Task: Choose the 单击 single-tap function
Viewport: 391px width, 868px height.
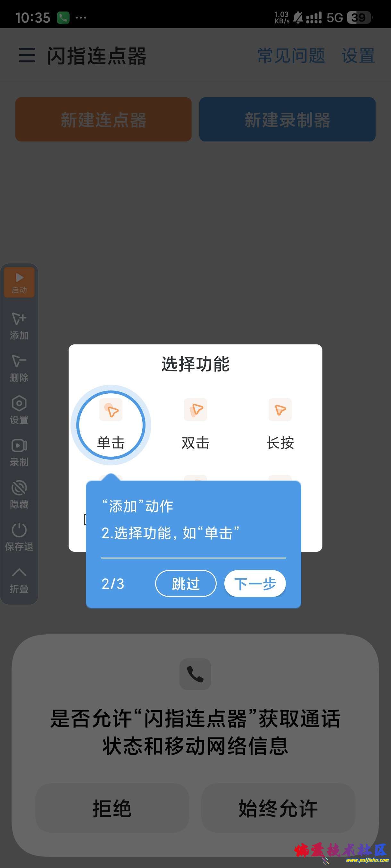Action: (x=111, y=425)
